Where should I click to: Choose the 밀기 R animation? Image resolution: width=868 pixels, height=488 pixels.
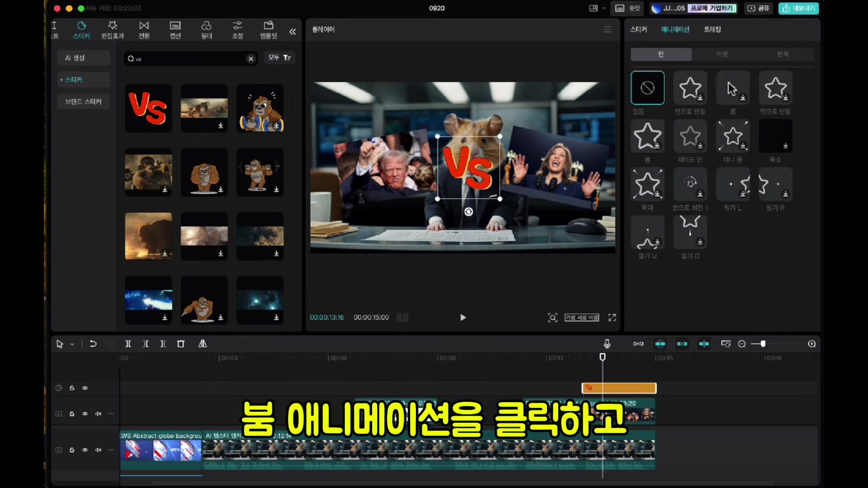pos(776,185)
